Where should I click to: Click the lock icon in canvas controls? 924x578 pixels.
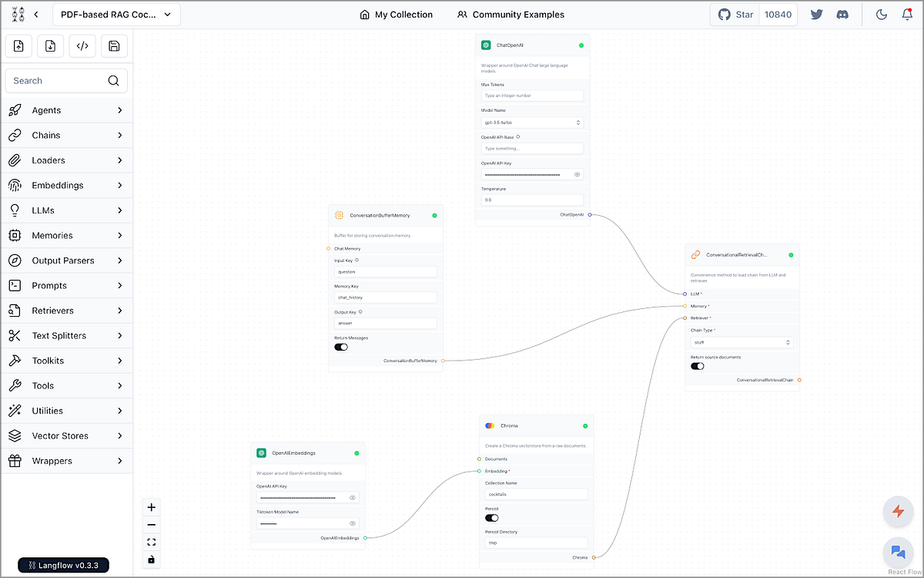click(x=151, y=560)
